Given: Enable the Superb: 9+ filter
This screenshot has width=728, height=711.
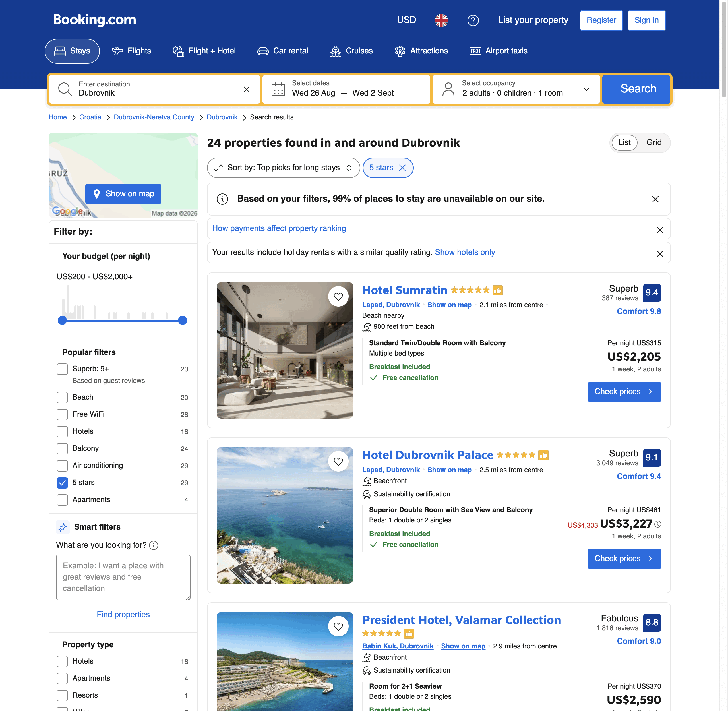Looking at the screenshot, I should coord(62,369).
